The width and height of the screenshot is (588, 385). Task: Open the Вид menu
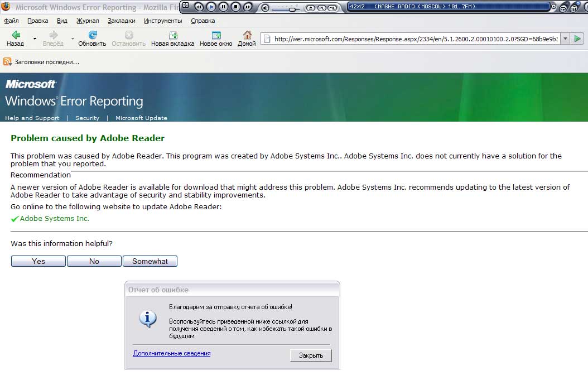[x=62, y=21]
